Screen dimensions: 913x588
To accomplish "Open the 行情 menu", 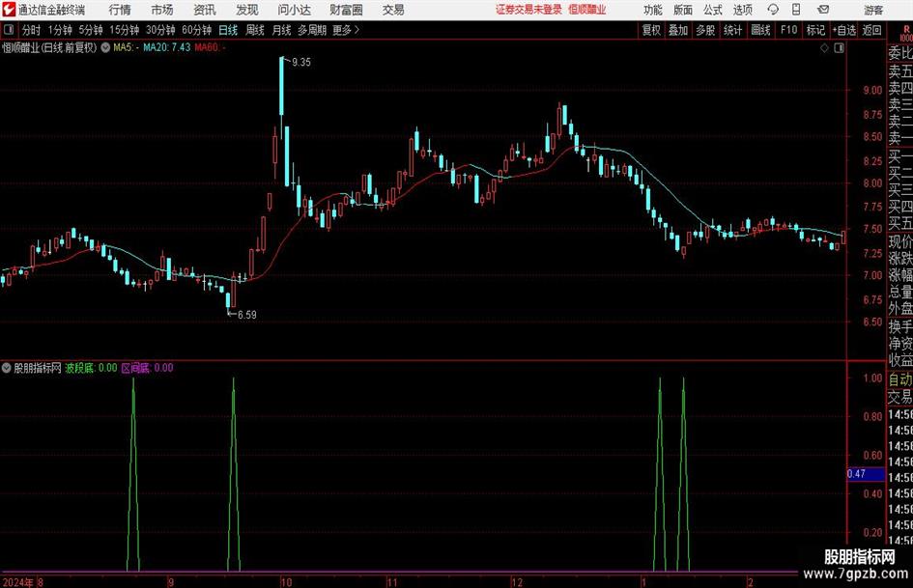I will (x=120, y=10).
